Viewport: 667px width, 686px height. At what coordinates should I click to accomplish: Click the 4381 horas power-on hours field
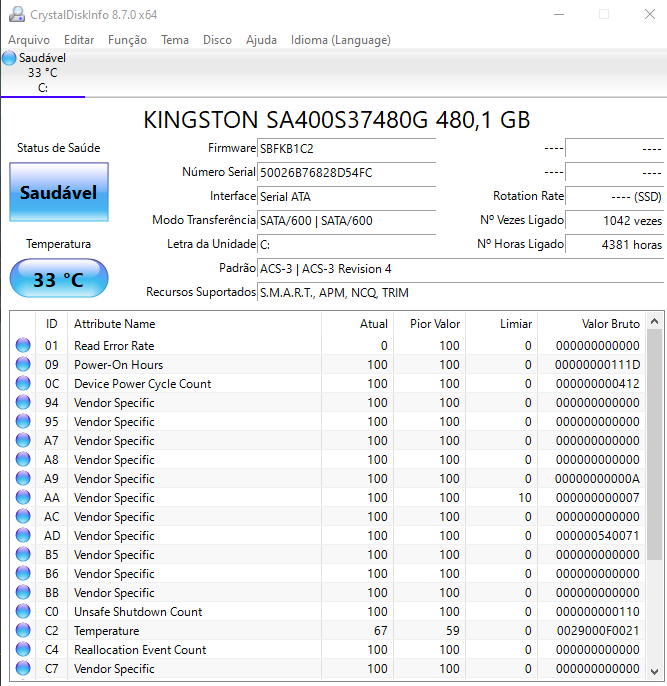point(615,245)
